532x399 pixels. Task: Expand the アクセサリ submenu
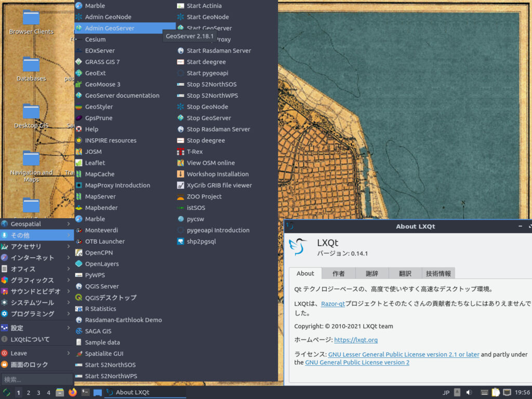point(31,247)
